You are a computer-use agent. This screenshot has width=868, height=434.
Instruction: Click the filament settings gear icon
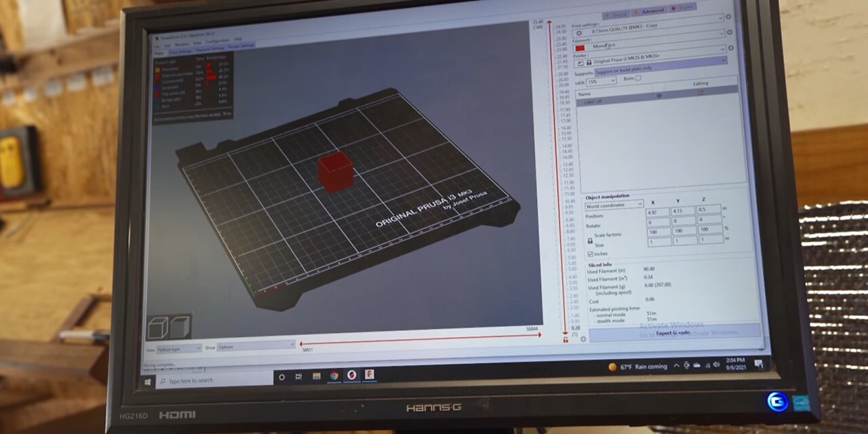click(x=730, y=32)
